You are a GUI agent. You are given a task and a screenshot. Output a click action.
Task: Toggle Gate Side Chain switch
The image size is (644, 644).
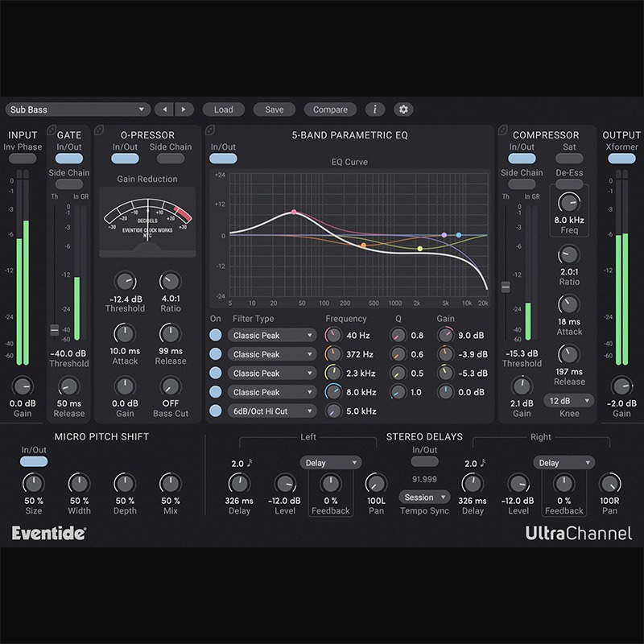click(x=69, y=184)
